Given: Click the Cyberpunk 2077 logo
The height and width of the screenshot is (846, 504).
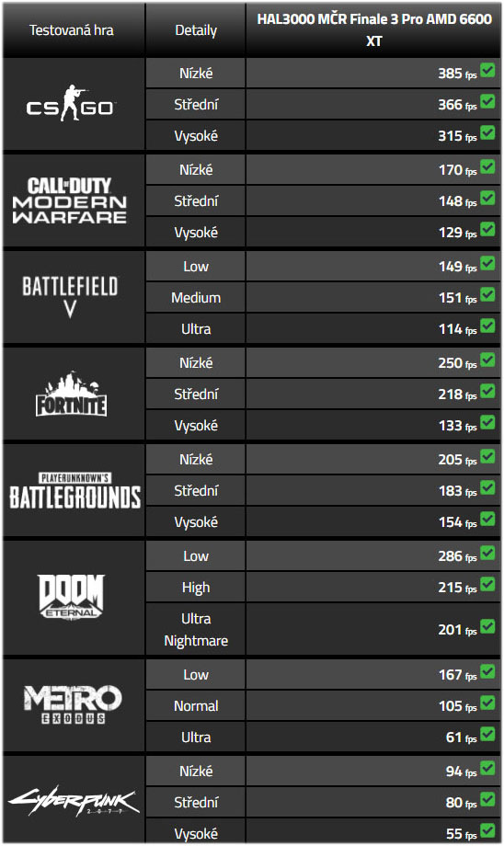Looking at the screenshot, I should coord(74,802).
